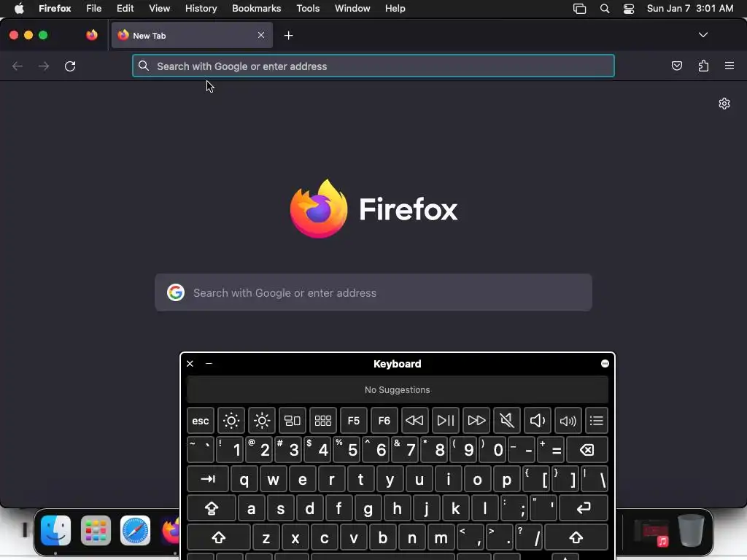747x560 pixels.
Task: Reload the page in Firefox toolbar
Action: tap(70, 66)
